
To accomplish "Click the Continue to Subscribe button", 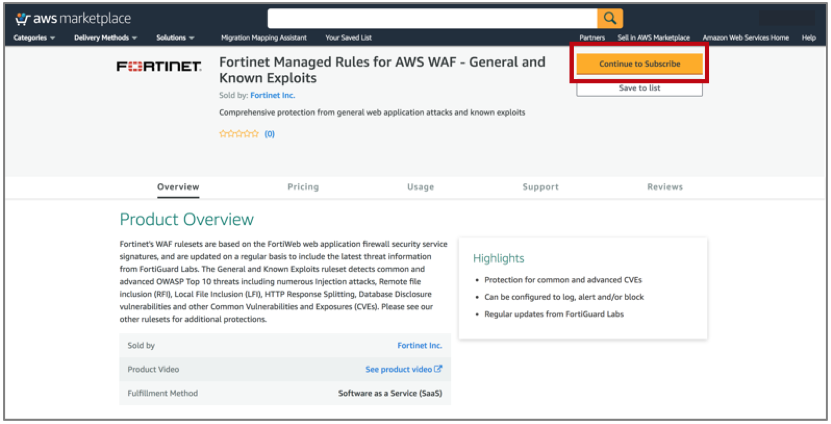I will (x=639, y=64).
